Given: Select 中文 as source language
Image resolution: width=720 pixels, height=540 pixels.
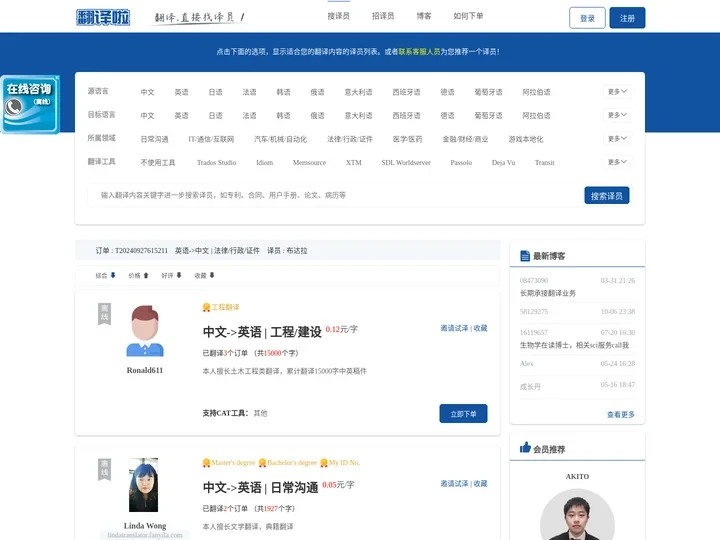Looking at the screenshot, I should click(x=147, y=92).
